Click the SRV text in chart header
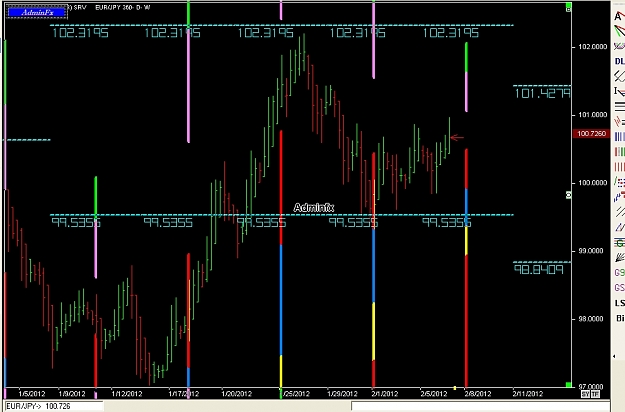625x412 pixels. point(80,7)
